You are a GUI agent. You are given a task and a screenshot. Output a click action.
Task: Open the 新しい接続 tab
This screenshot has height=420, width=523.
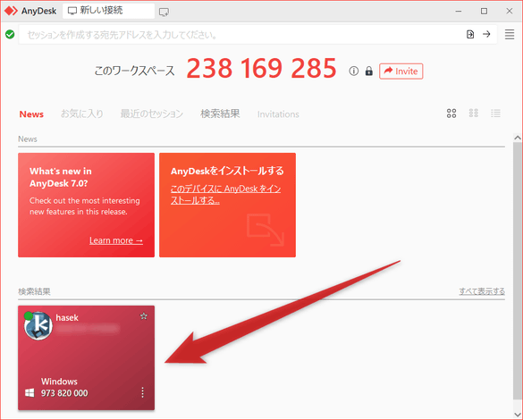108,11
